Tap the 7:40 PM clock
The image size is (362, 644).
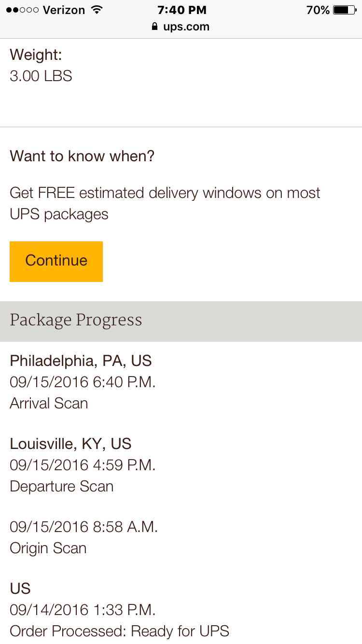coord(181,10)
